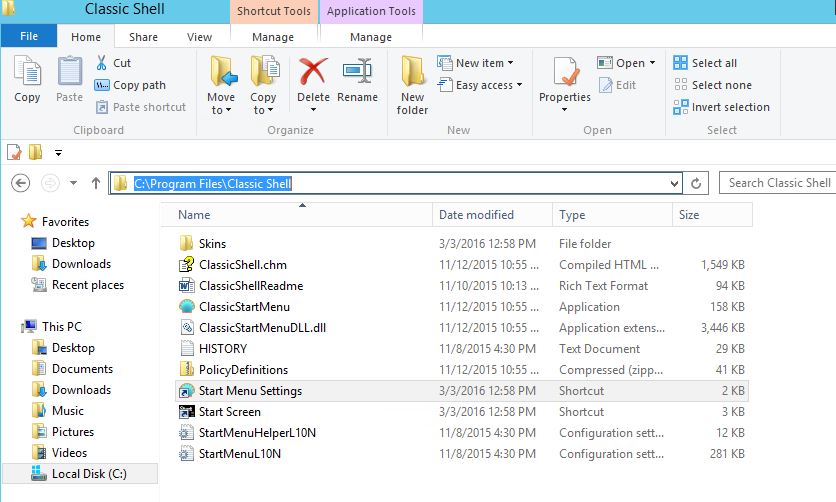Click the Properties icon with checkmark
Screen dimensions: 836x502
[x=565, y=71]
